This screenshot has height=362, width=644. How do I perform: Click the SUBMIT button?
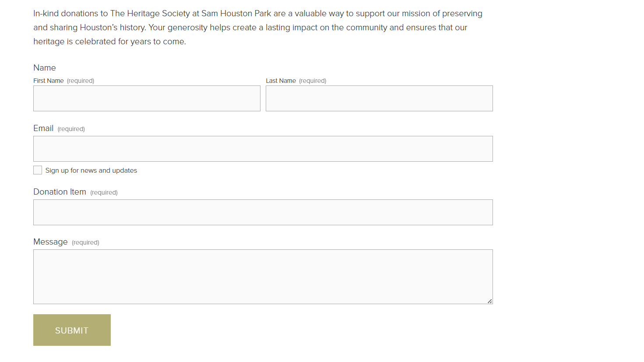click(x=72, y=330)
